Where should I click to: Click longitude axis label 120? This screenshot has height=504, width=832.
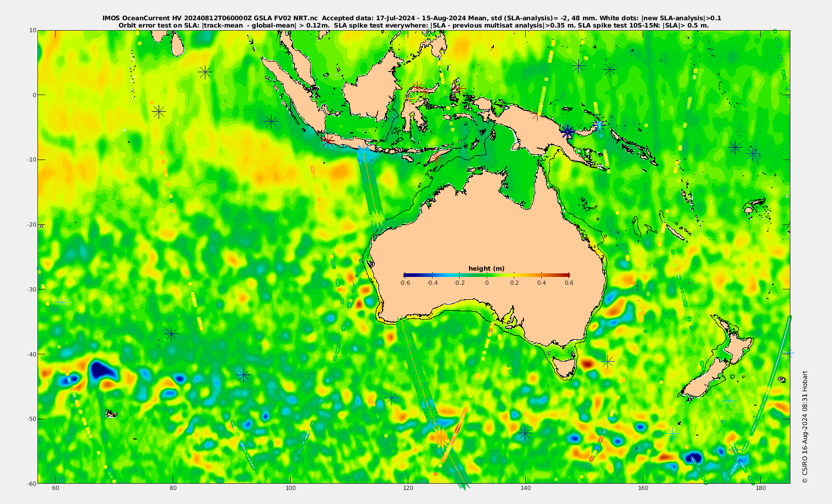click(408, 488)
